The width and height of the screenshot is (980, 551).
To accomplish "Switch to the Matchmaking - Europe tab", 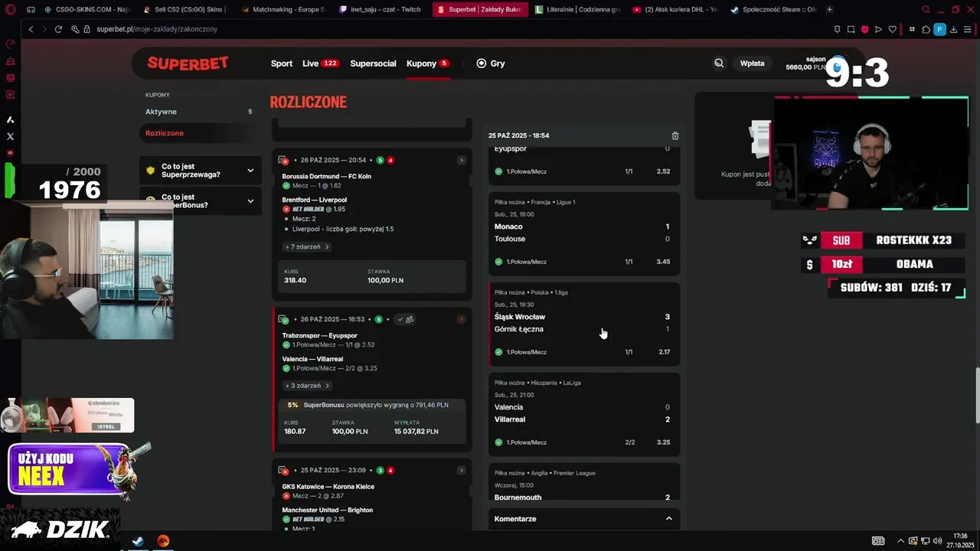I will pos(283,10).
